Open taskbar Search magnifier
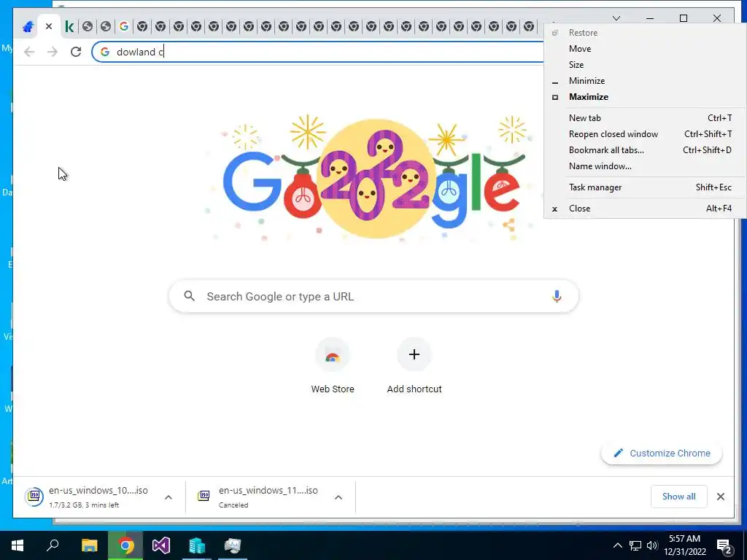 [x=53, y=545]
